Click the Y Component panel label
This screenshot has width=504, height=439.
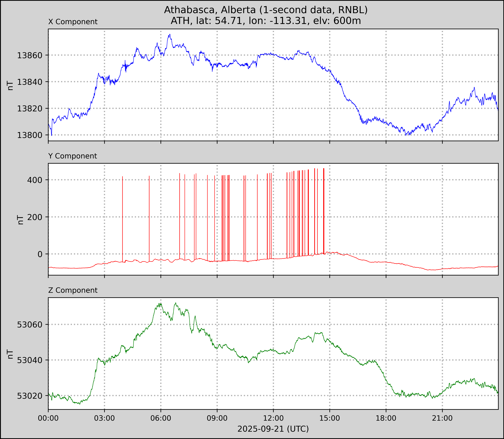[x=73, y=156]
